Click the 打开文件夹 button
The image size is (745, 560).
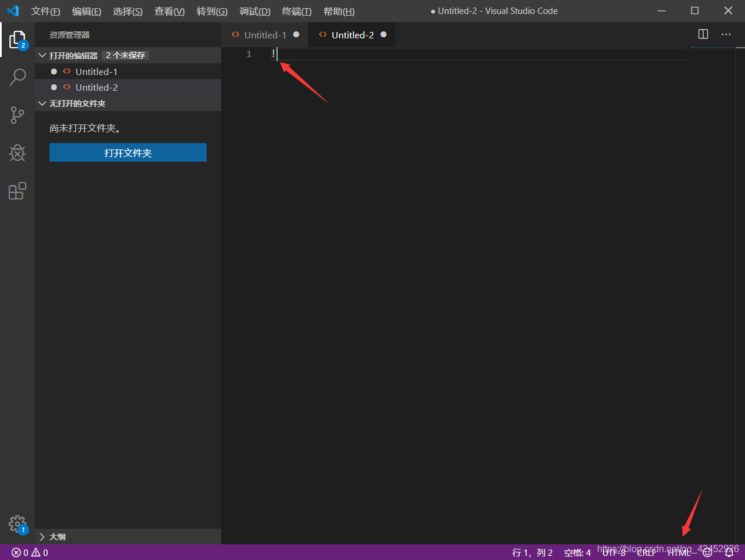point(128,153)
